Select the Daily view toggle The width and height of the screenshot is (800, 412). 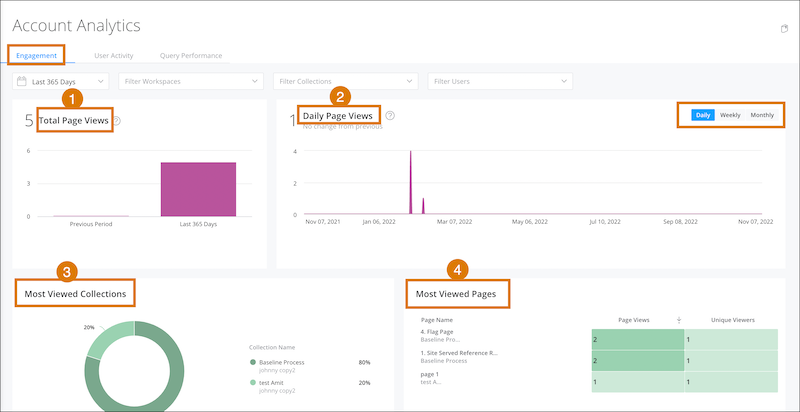(703, 115)
